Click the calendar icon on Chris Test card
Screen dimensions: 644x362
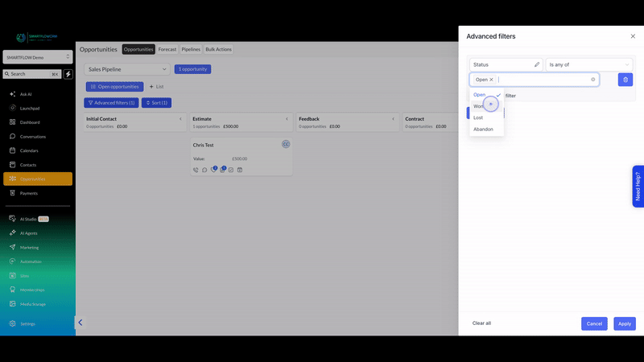click(x=240, y=170)
